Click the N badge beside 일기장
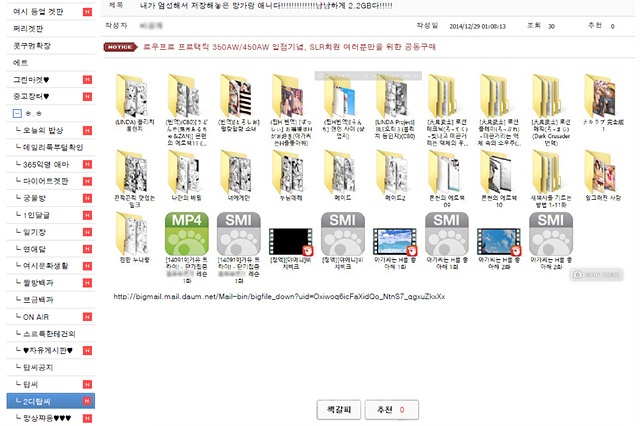Image resolution: width=640 pixels, height=426 pixels. (x=87, y=232)
